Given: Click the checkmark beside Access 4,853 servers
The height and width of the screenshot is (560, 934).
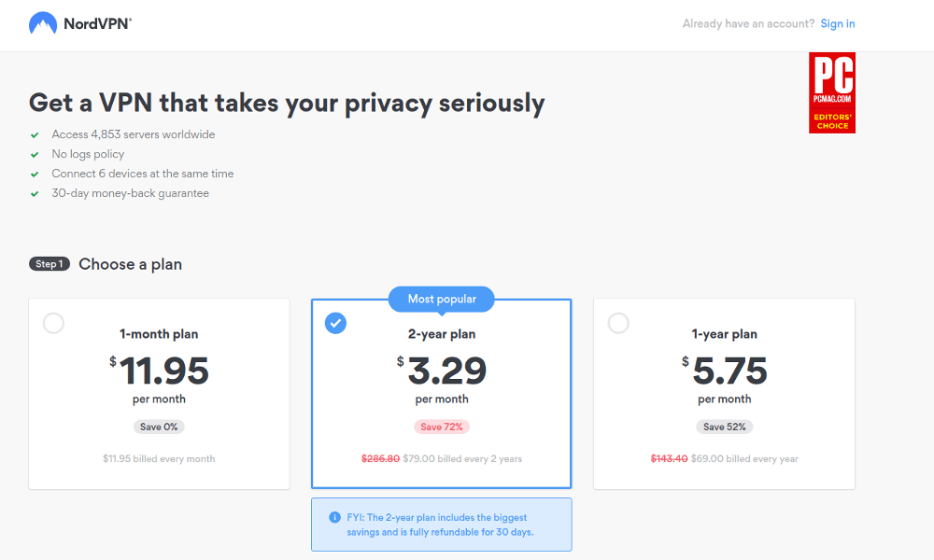Looking at the screenshot, I should [x=35, y=135].
